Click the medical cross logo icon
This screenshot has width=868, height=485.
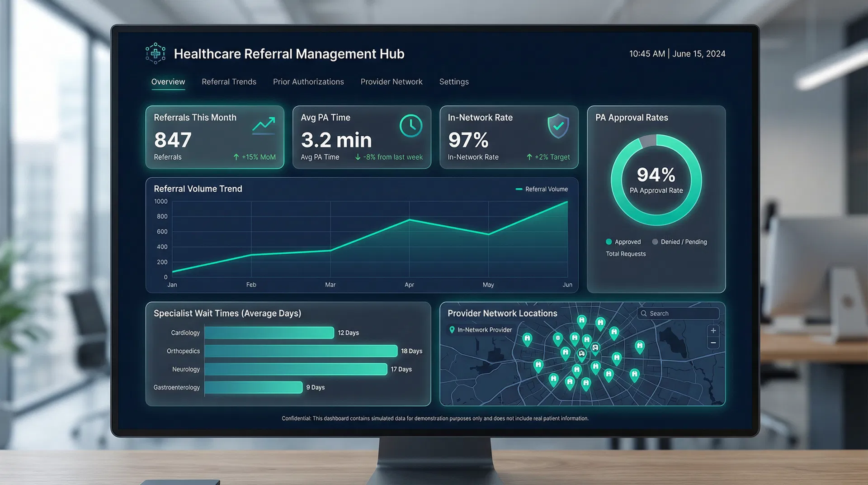[156, 53]
